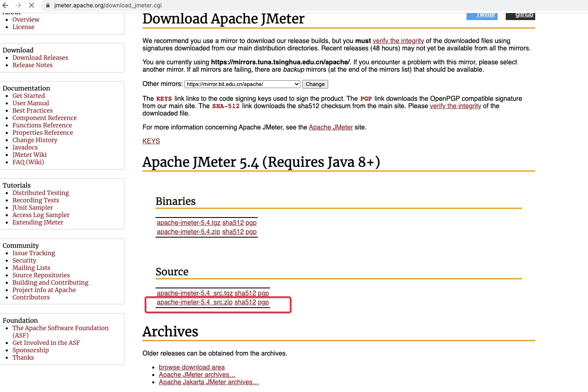Open Apache JMeter archives link

pyautogui.click(x=197, y=374)
